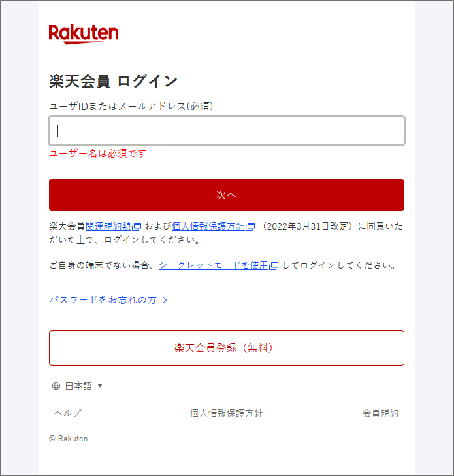454x476 pixels.
Task: Expand language list via the triangle arrow
Action: (100, 386)
